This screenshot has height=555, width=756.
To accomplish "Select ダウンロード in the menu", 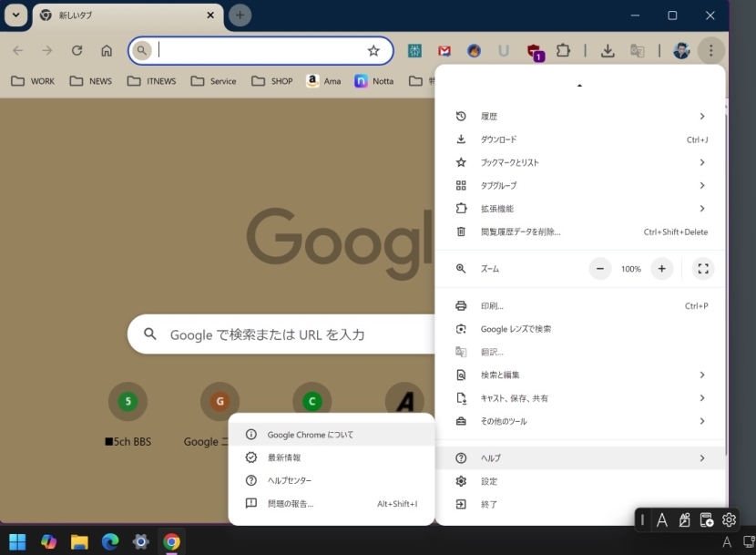I will pos(580,139).
